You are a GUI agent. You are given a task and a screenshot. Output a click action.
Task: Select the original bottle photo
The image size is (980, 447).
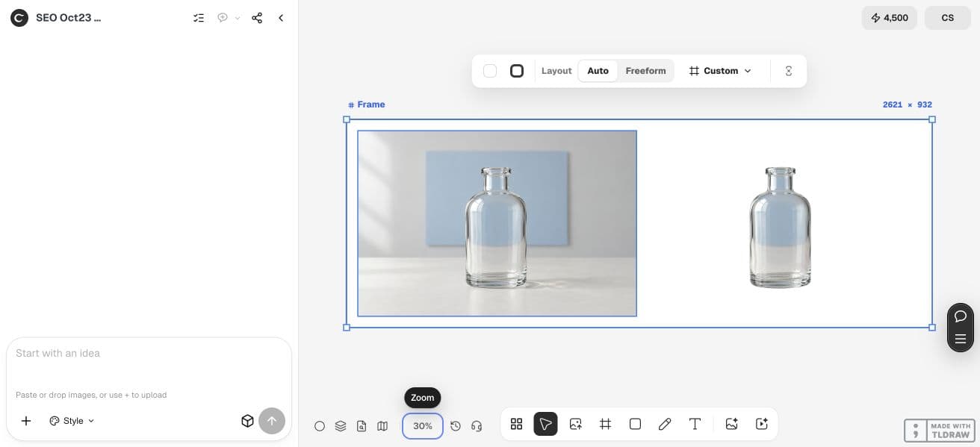pyautogui.click(x=497, y=223)
